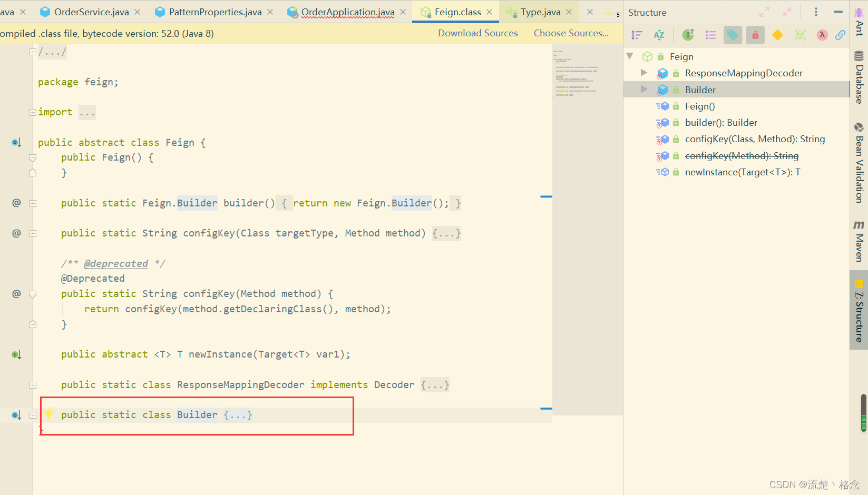Screen dimensions: 868x495
Task: Show hidden editor tabs list
Action: coord(611,13)
